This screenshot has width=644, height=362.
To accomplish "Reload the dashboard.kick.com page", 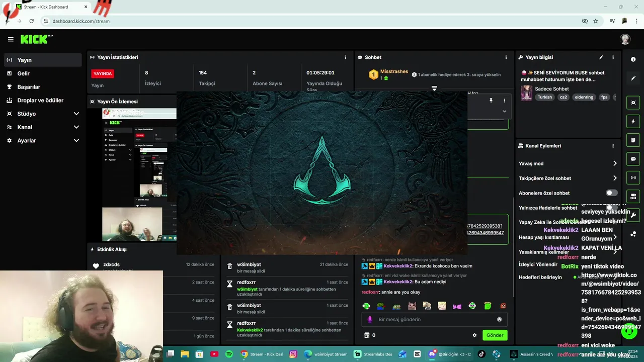I will click(x=31, y=21).
